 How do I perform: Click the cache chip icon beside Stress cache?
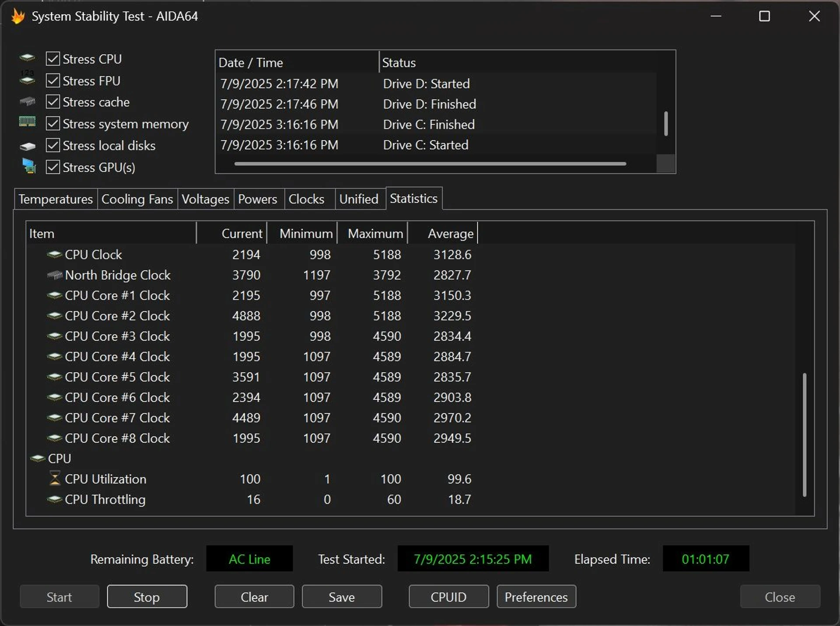(27, 101)
